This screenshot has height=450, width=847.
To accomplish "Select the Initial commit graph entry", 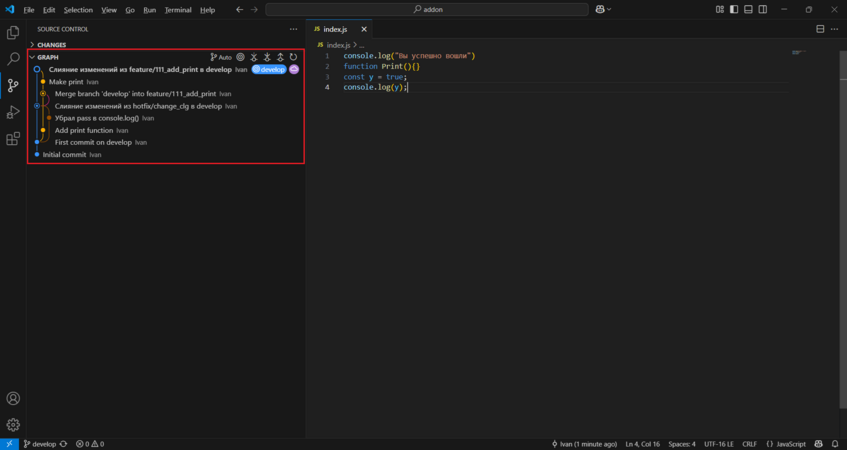I will [64, 155].
